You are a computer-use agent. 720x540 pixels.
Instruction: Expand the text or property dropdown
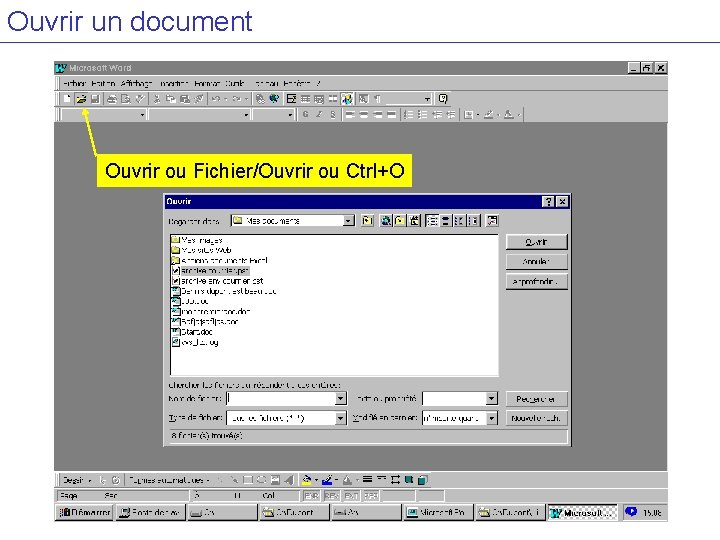491,399
